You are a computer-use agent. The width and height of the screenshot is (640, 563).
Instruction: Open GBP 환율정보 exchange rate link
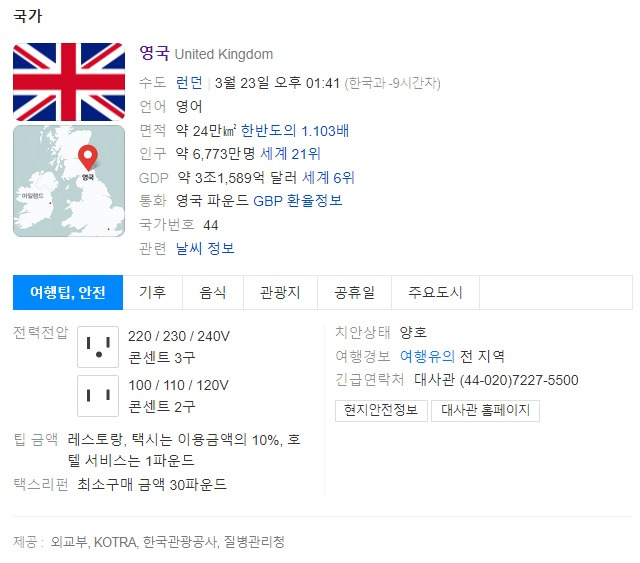(x=298, y=201)
